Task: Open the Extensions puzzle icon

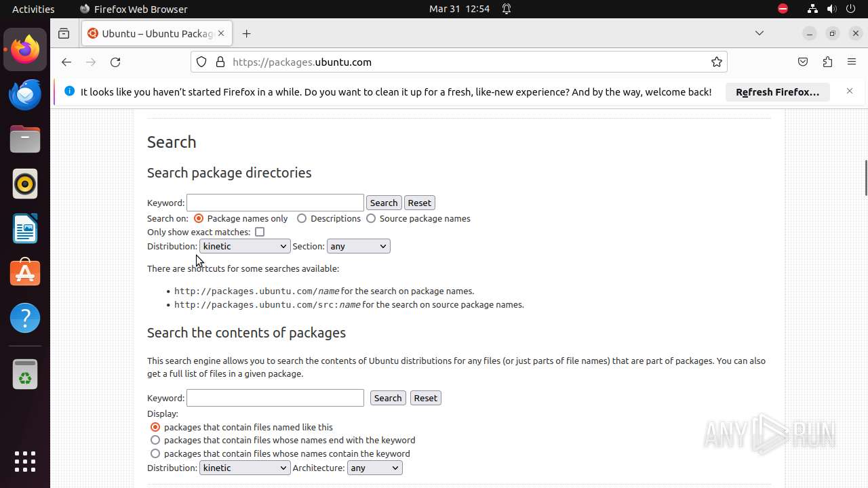Action: [x=827, y=62]
